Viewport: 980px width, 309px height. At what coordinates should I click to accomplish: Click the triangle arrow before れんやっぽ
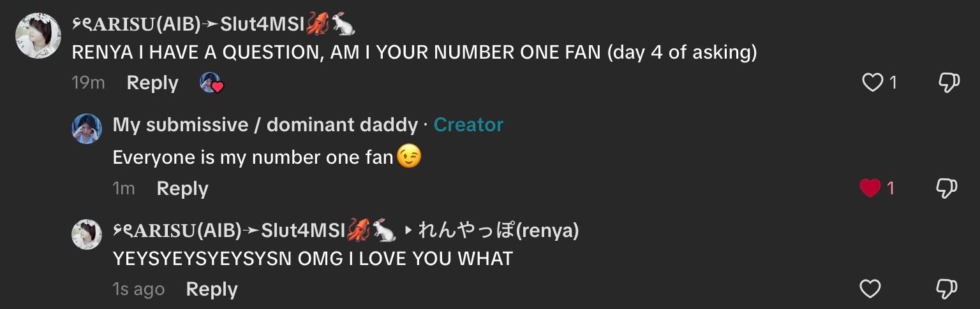click(409, 231)
